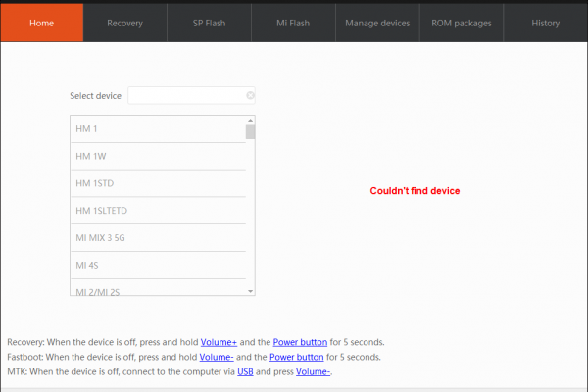
Task: Choose HM 1W in the list
Action: 158,157
